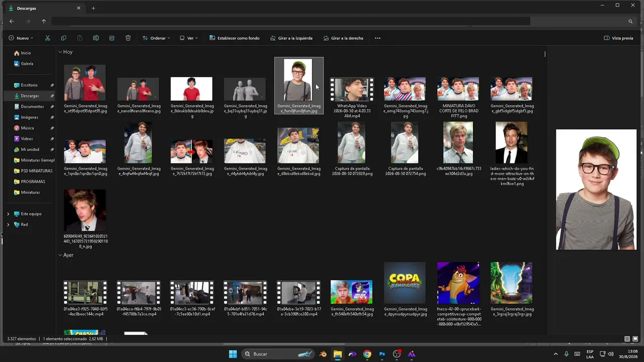Click the ESP LAA language indicator
The height and width of the screenshot is (362, 644).
[590, 354]
